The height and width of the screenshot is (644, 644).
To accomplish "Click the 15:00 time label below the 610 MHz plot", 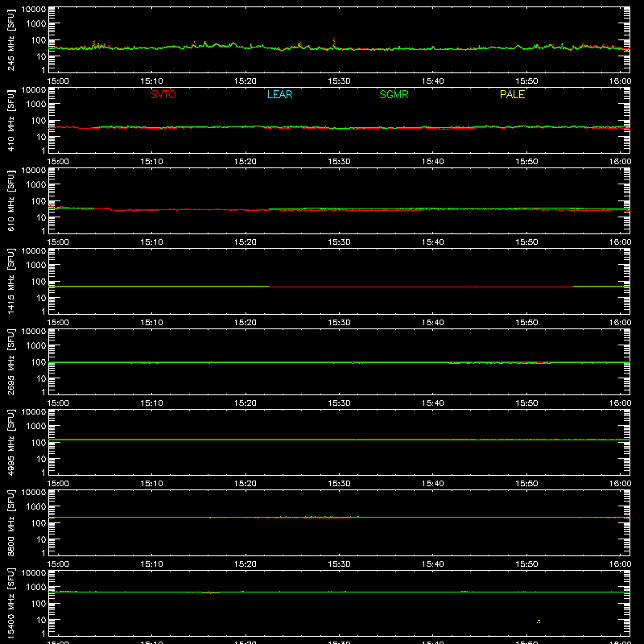I will [58, 242].
